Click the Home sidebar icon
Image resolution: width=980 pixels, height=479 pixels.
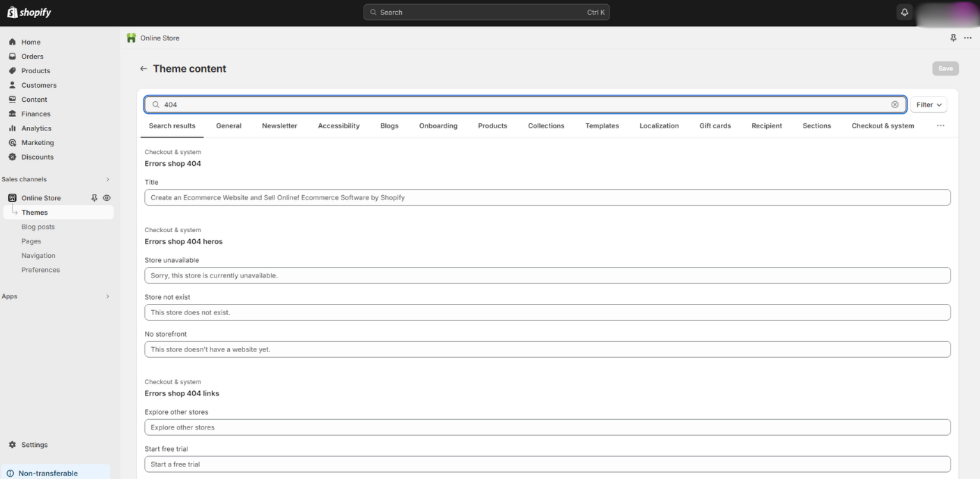point(13,42)
